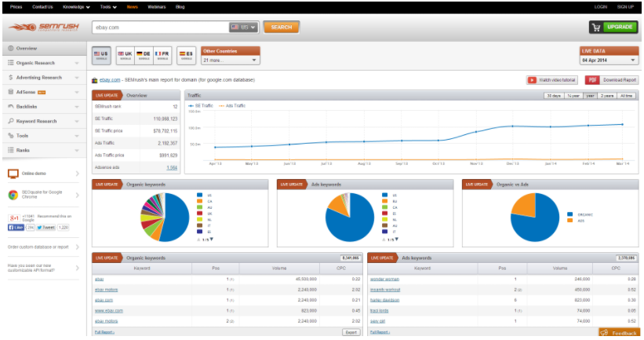Click the blue US swatch in Organic keywords legend
This screenshot has width=644, height=340.
pos(199,196)
